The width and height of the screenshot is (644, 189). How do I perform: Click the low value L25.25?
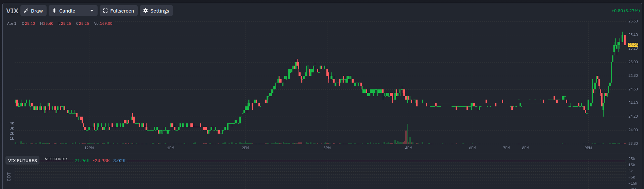[65, 23]
